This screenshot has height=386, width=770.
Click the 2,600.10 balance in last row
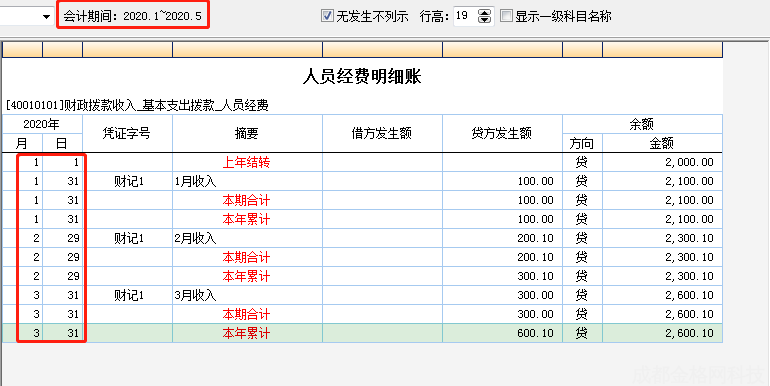click(689, 333)
